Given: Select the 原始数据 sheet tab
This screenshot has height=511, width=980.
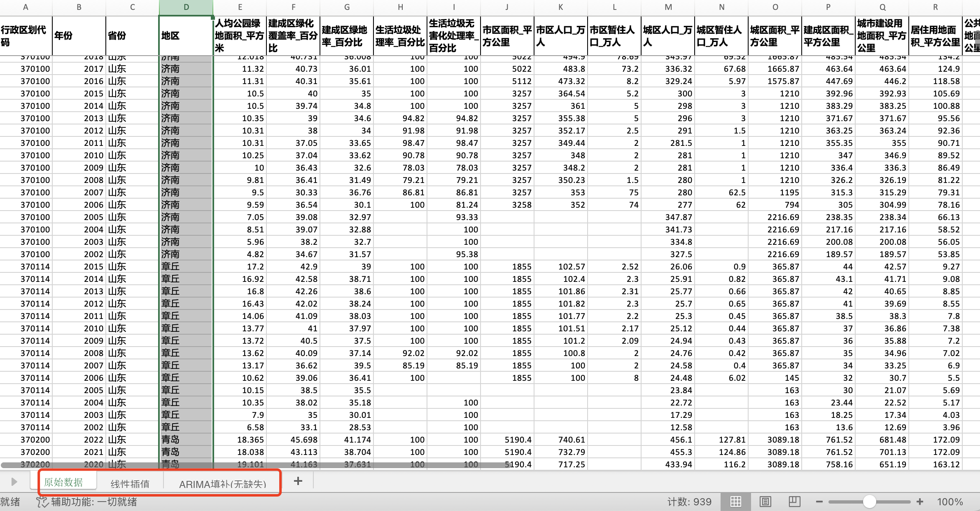Looking at the screenshot, I should [63, 482].
